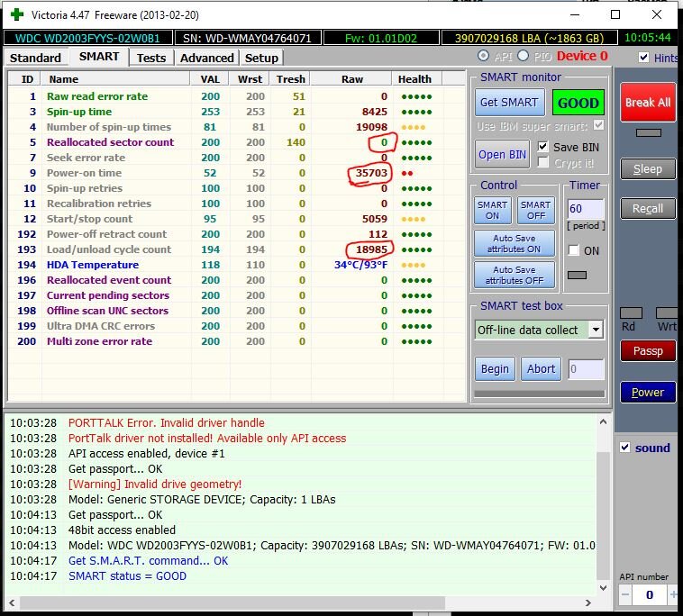This screenshot has height=616, width=683.
Task: Click the VAL column header
Action: [x=210, y=79]
